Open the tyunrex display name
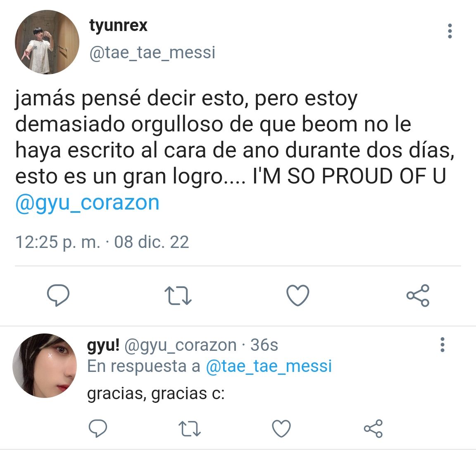476x450 pixels. (x=118, y=25)
